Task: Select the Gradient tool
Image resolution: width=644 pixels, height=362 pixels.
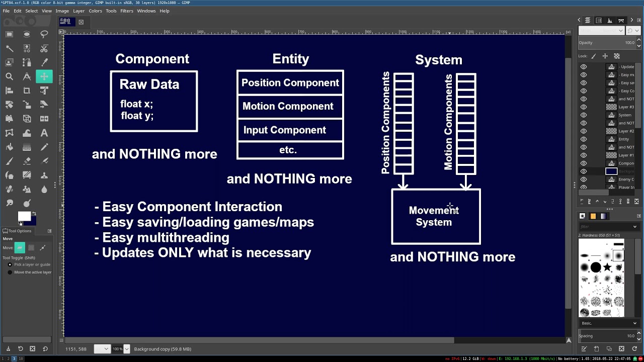Action: tap(27, 147)
